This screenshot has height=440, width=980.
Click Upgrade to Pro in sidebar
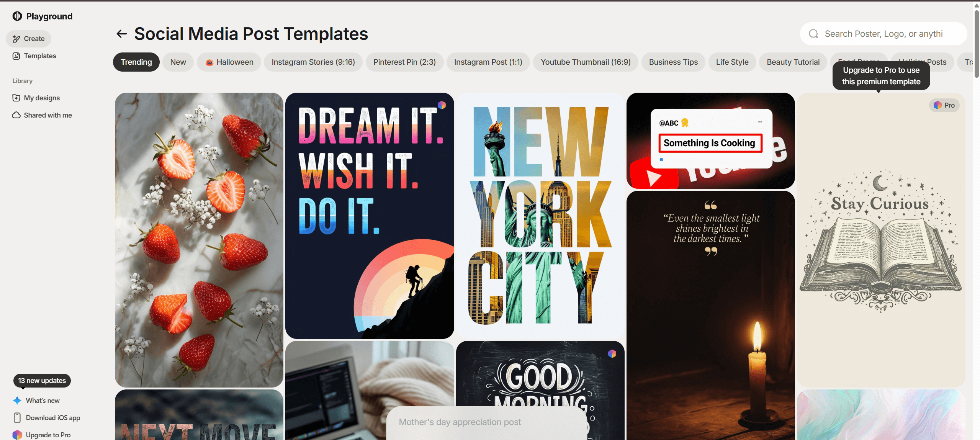[x=42, y=435]
